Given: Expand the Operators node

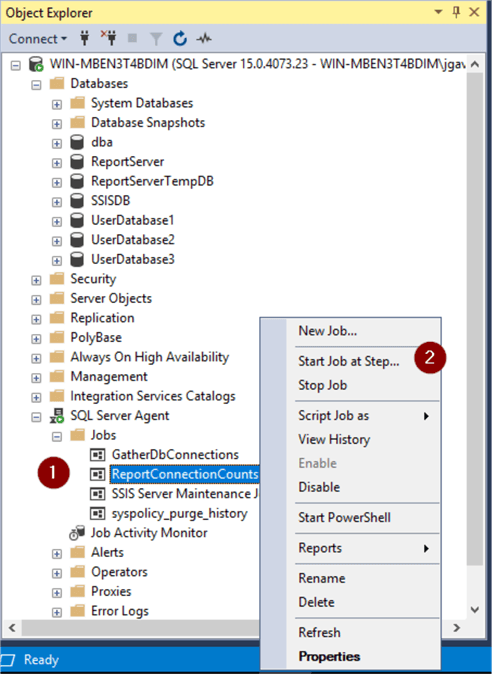Looking at the screenshot, I should tap(57, 573).
